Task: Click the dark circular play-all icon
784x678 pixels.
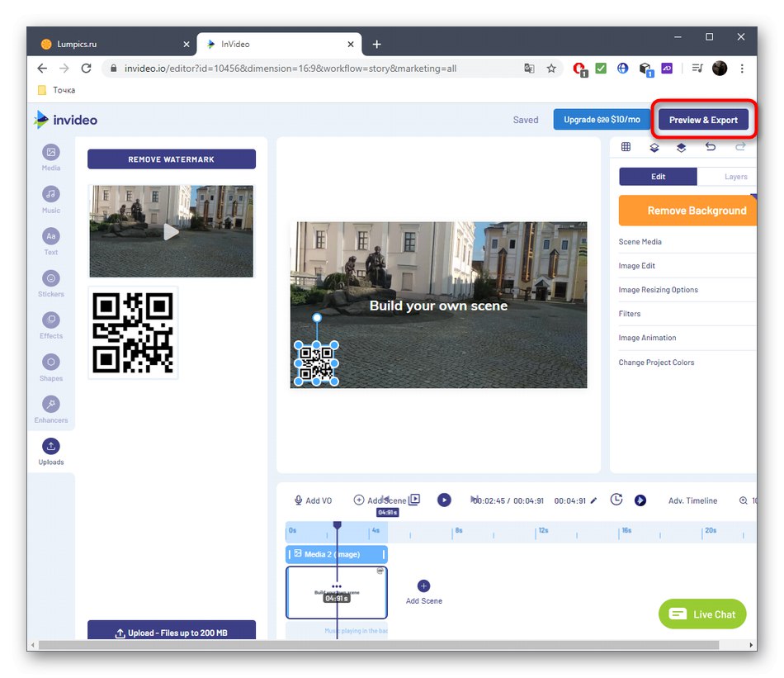Action: tap(640, 500)
